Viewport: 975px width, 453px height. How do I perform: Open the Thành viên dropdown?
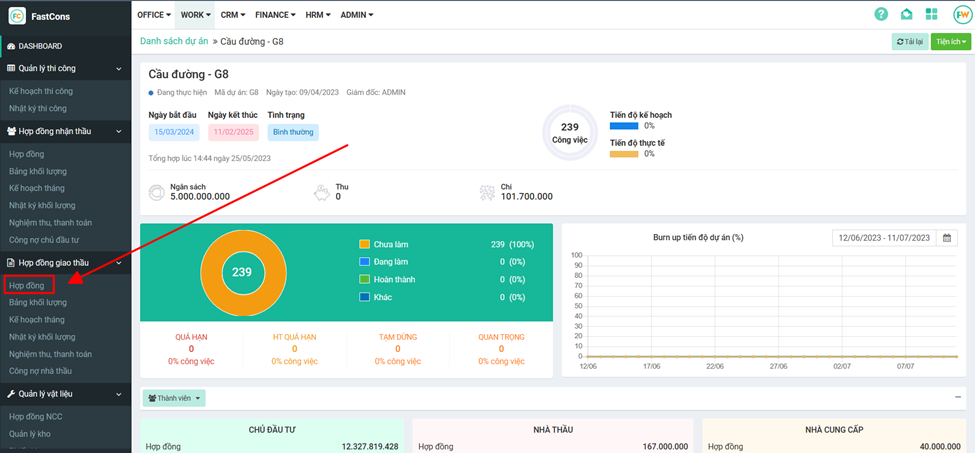tap(175, 398)
